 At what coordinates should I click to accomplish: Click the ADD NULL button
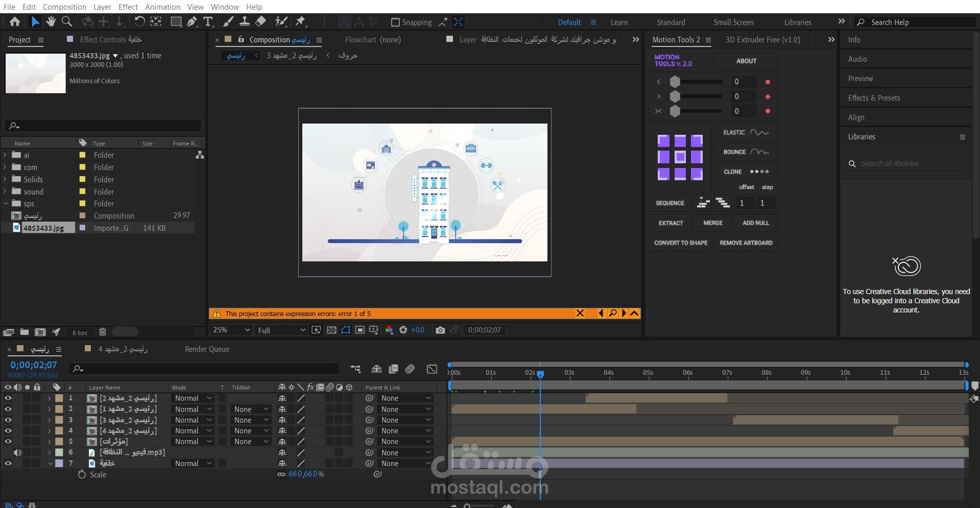755,223
